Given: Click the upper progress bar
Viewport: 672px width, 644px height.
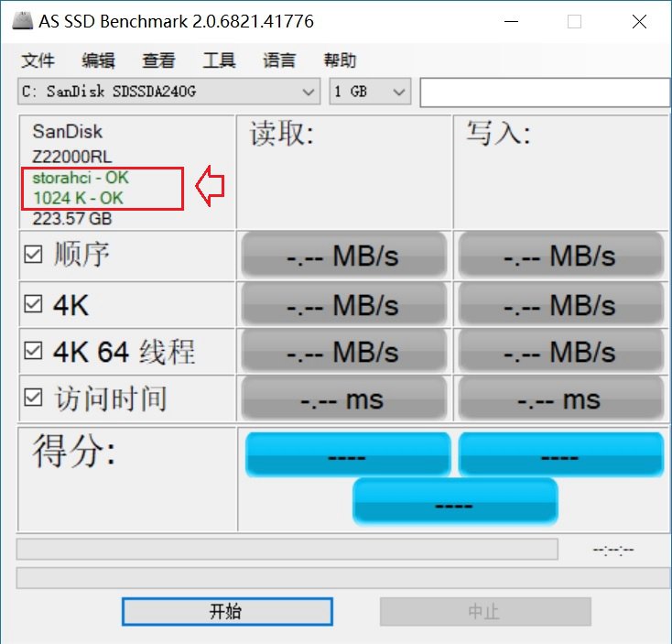Looking at the screenshot, I should [x=287, y=549].
